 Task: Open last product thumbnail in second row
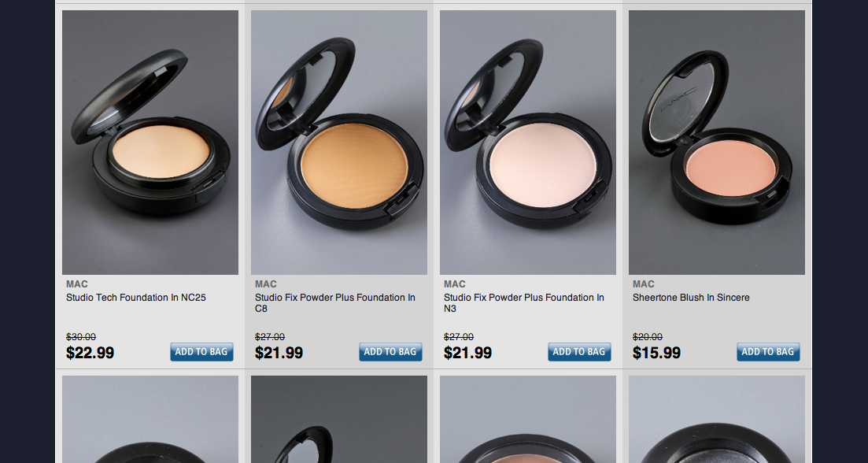[x=716, y=419]
